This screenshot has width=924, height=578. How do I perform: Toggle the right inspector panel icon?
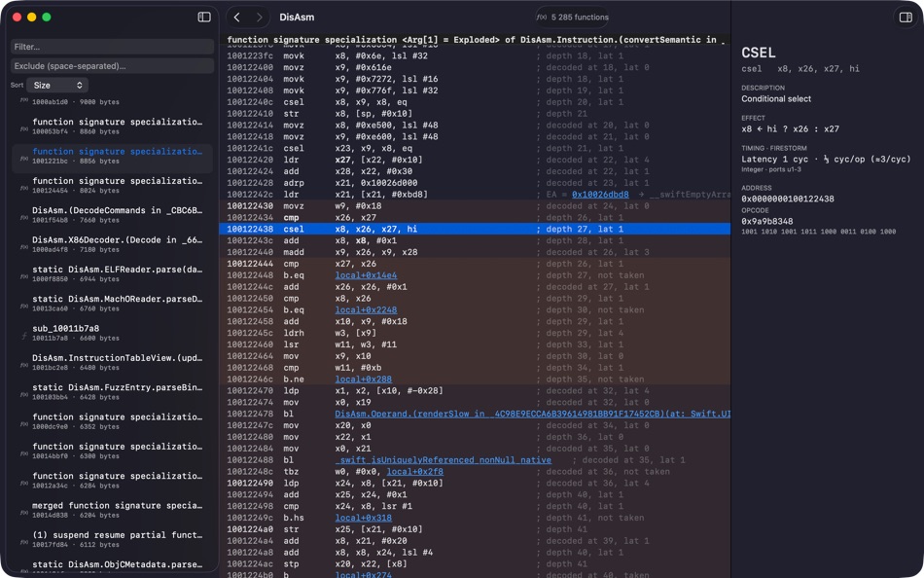906,18
